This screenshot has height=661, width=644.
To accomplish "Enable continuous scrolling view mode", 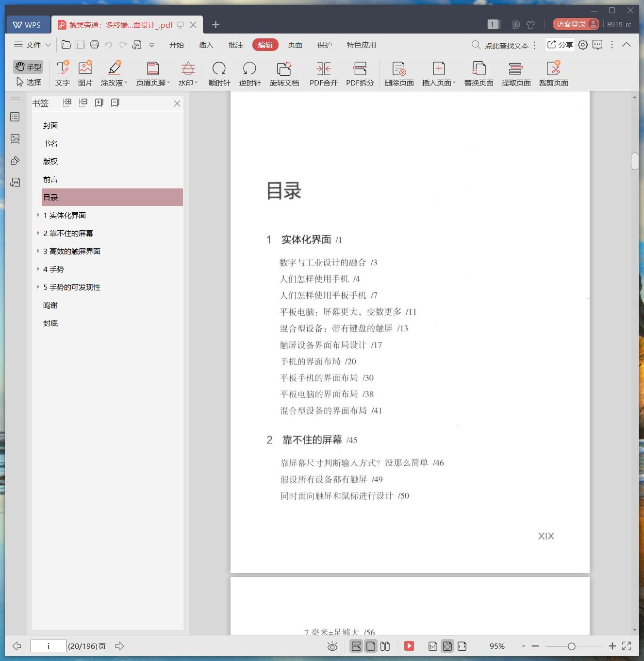I will 356,646.
